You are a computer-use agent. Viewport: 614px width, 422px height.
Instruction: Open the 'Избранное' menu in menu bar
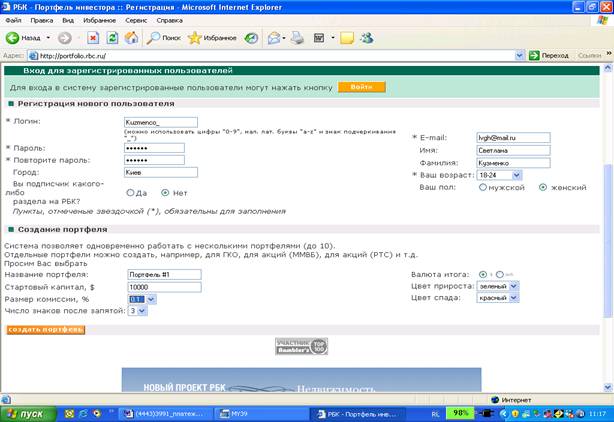(99, 20)
